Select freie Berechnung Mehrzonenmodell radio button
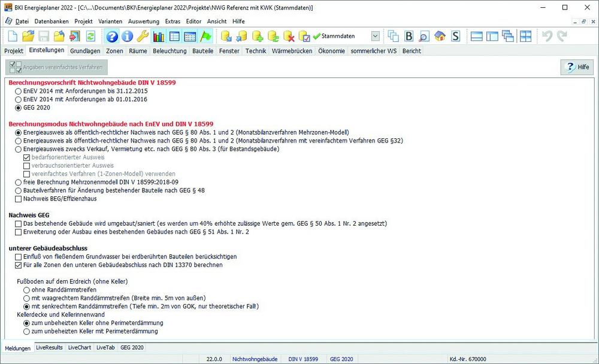This screenshot has width=599, height=364. coord(19,183)
